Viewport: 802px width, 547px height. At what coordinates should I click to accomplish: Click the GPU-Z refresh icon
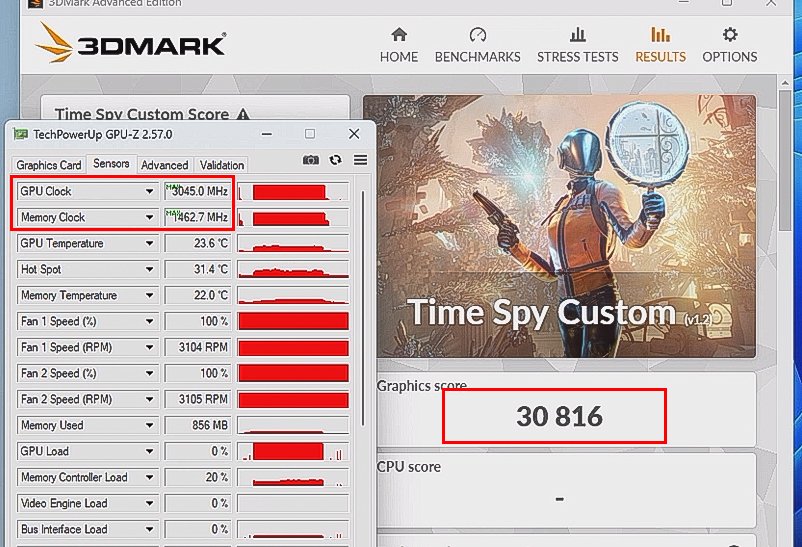tap(336, 160)
